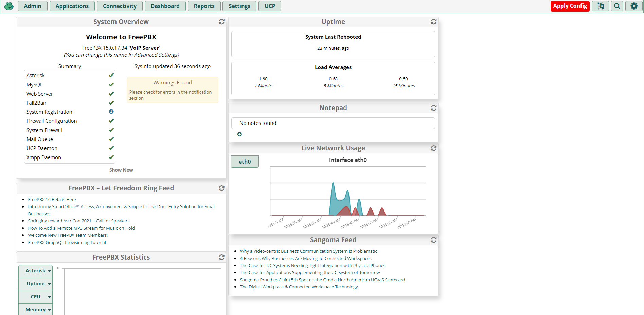644x315 pixels.
Task: Open the Admin menu
Action: tap(33, 6)
